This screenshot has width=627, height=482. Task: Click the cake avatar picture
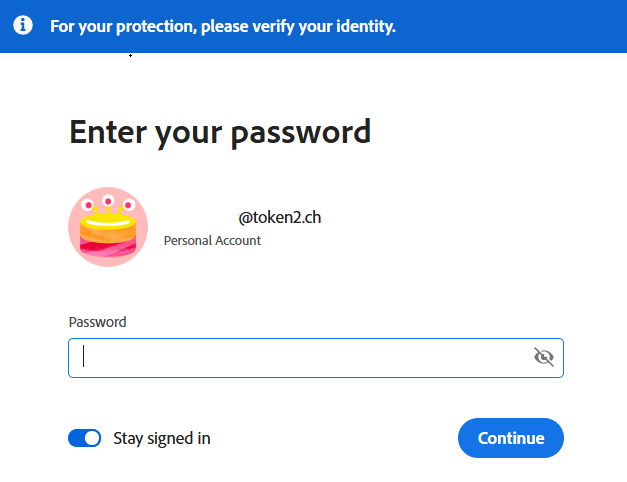(108, 227)
